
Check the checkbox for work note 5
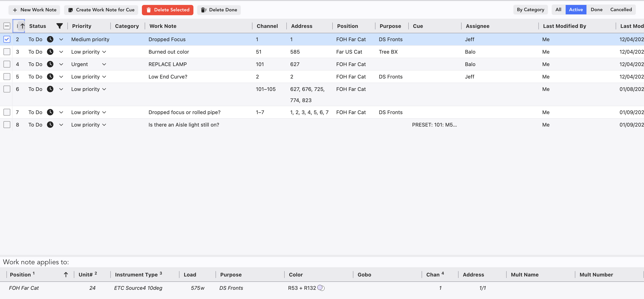tap(7, 77)
